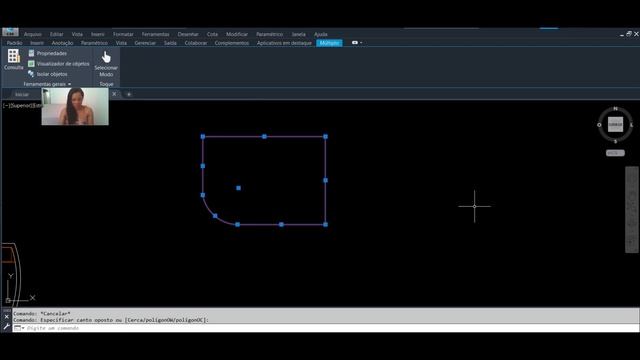The image size is (640, 360).
Task: Click S on the ViewCube compass
Action: click(616, 141)
